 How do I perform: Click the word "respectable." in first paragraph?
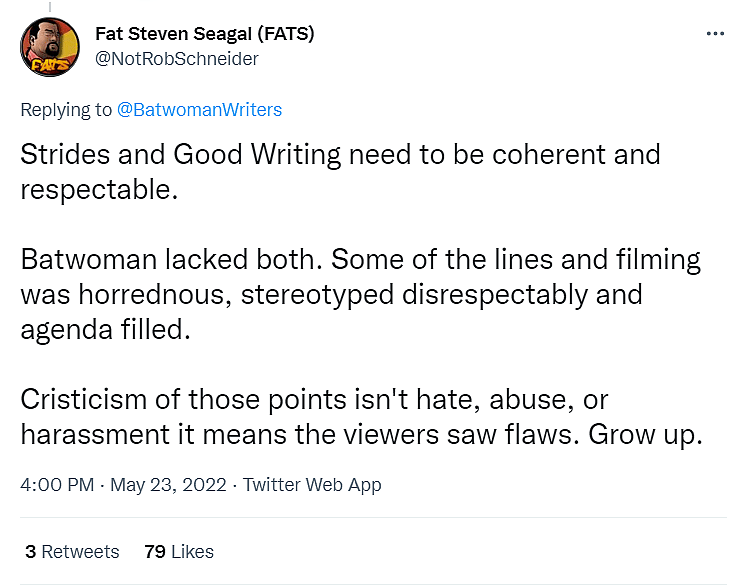(99, 190)
